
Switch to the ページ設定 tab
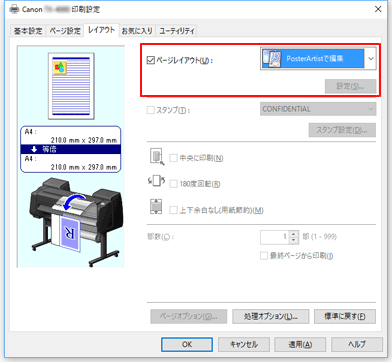(x=65, y=31)
